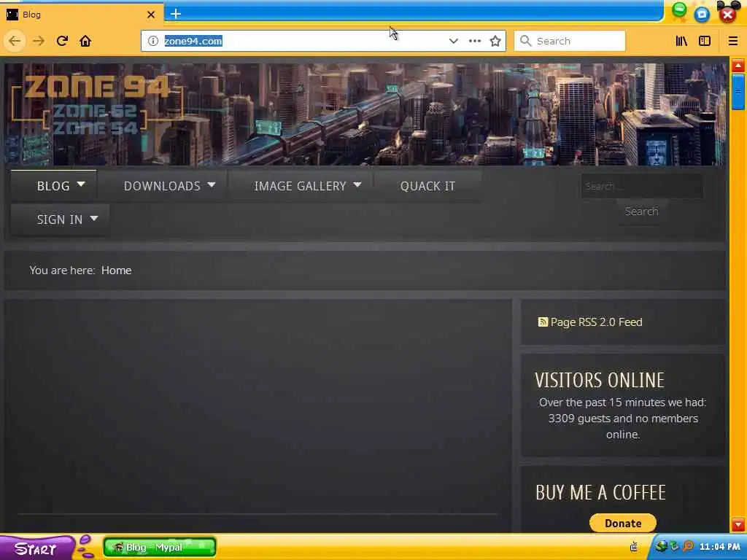The height and width of the screenshot is (560, 747).
Task: Go back to the previous page
Action: coord(15,41)
